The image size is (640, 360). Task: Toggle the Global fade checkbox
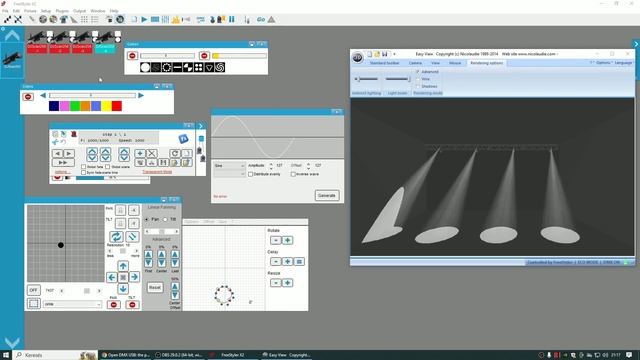click(84, 167)
